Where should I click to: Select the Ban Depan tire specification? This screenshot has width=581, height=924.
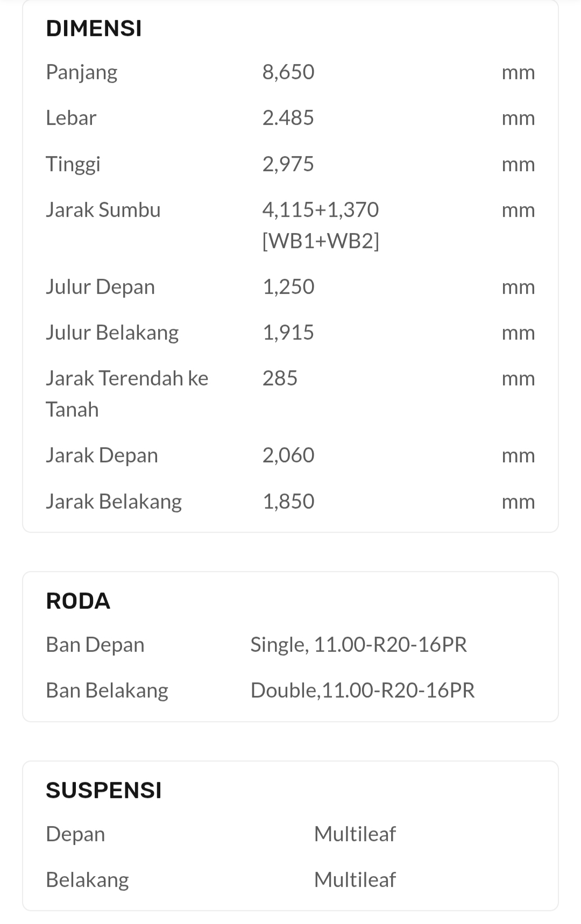358,645
